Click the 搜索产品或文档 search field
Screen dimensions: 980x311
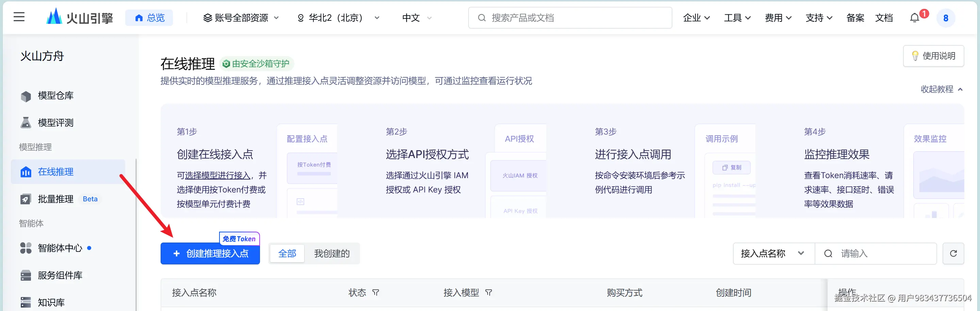coord(570,18)
